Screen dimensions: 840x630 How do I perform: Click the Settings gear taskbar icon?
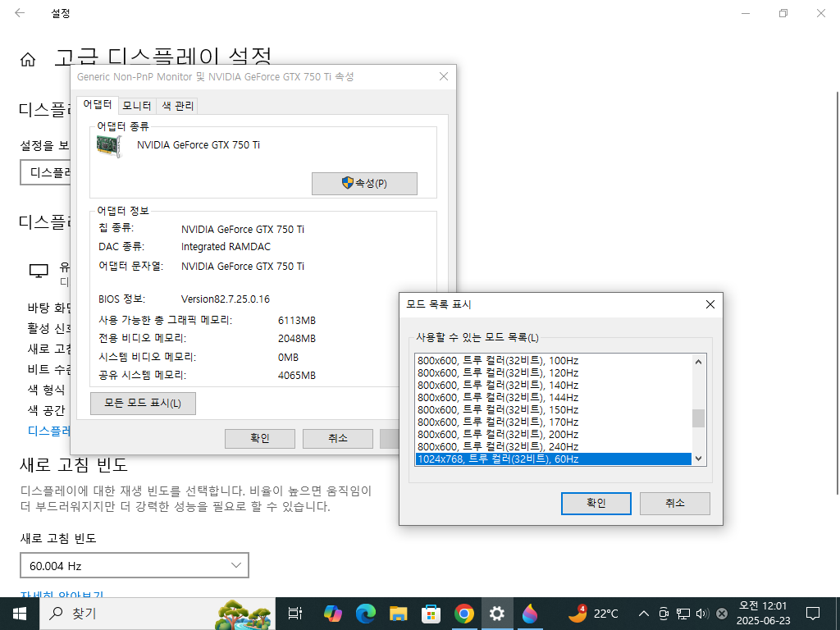click(496, 614)
